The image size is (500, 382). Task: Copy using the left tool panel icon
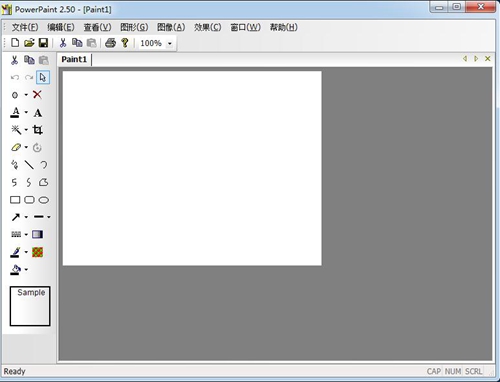29,60
